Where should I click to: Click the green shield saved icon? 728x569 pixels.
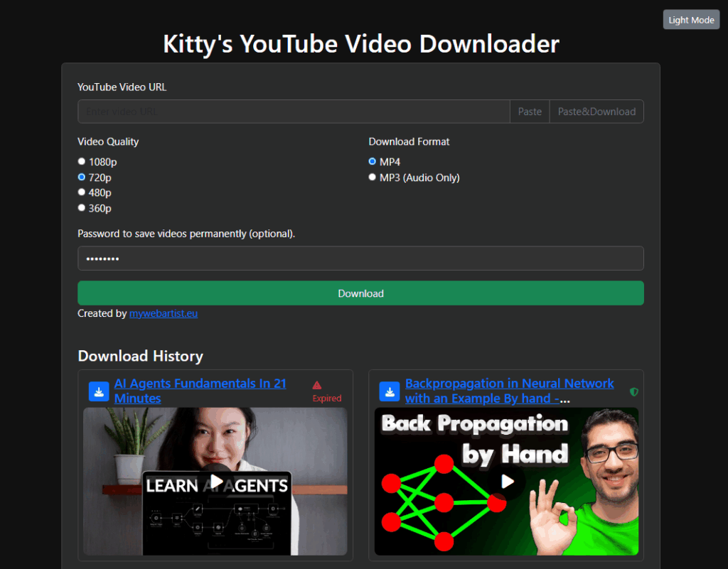click(x=633, y=391)
